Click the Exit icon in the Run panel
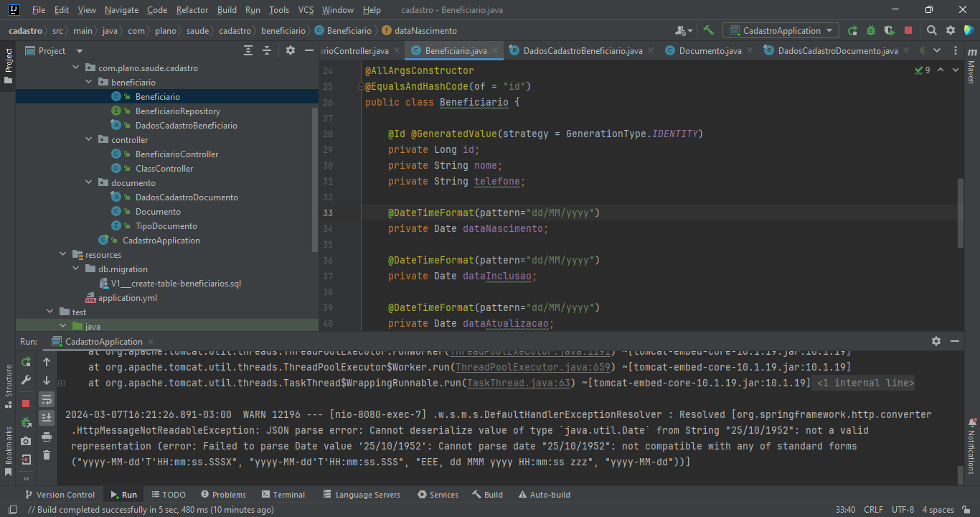Screen dimensions: 980x517 tap(27, 460)
